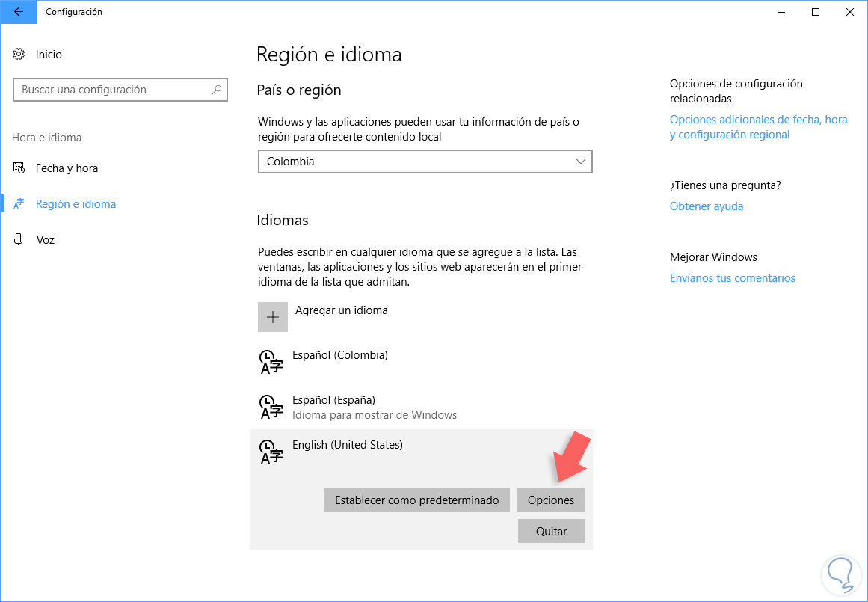Close the Configuración window
The height and width of the screenshot is (602, 868).
(850, 12)
